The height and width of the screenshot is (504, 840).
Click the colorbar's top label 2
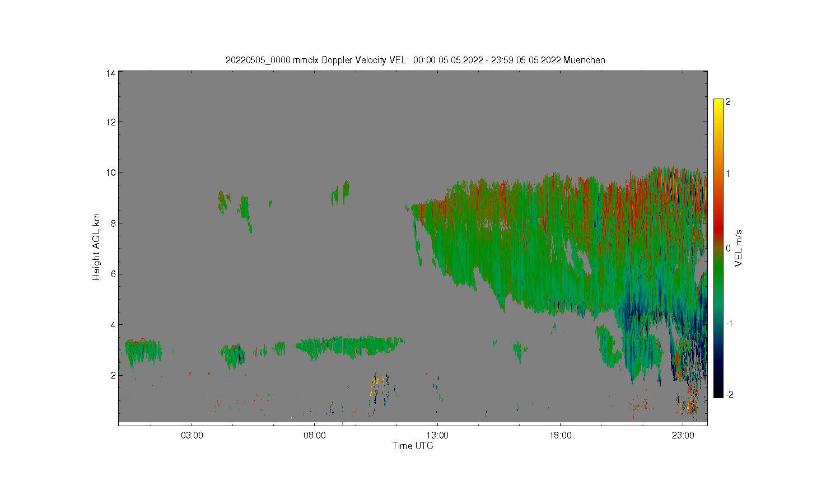tap(728, 102)
